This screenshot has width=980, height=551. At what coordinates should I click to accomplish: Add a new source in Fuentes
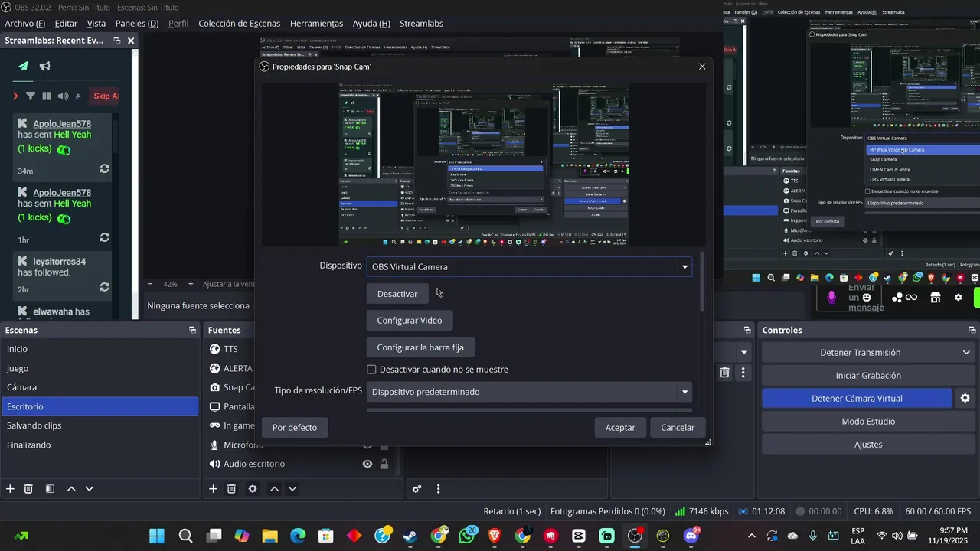click(213, 488)
